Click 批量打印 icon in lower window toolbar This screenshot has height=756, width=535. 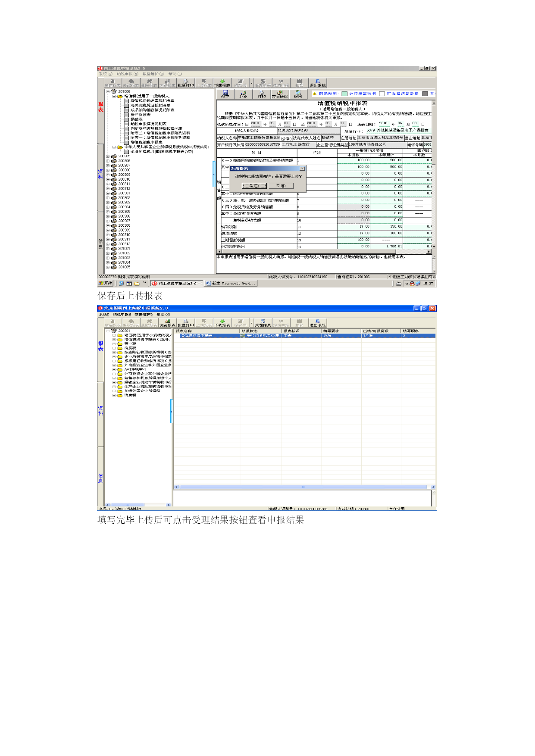click(186, 323)
